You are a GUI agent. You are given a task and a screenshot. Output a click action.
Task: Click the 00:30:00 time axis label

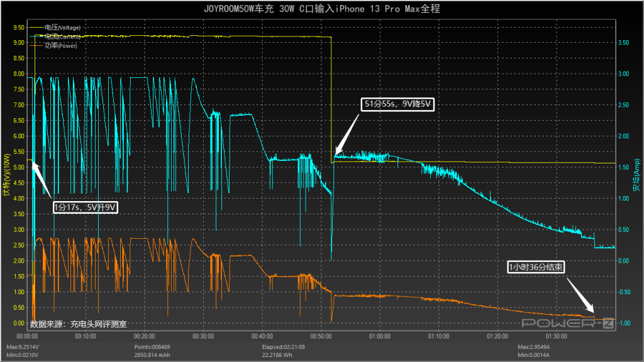[203, 336]
